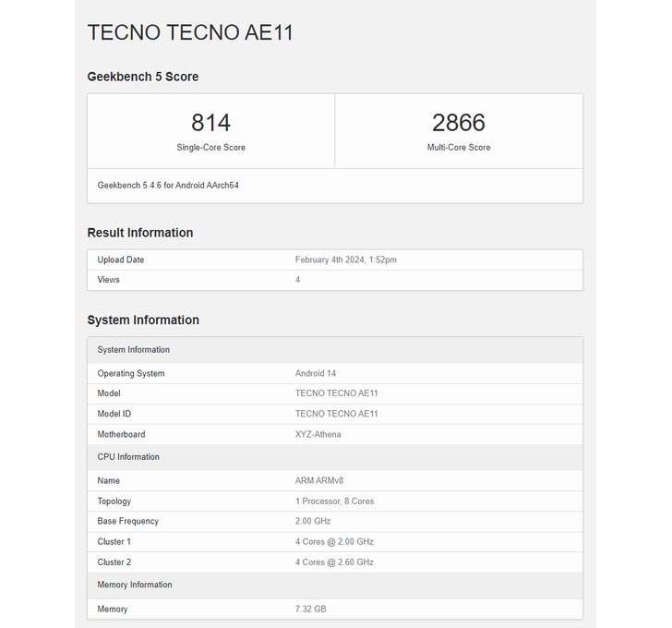This screenshot has width=672, height=628.
Task: Click the Upload Date label
Action: pyautogui.click(x=120, y=260)
